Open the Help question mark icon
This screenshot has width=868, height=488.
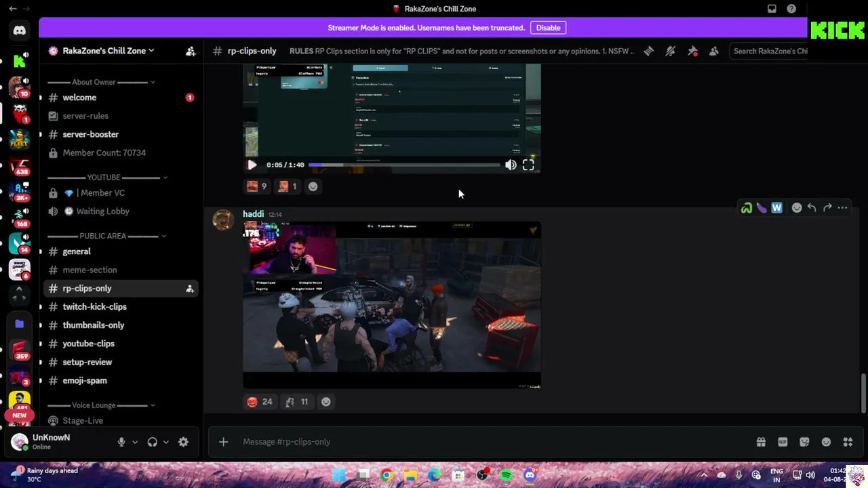[791, 9]
